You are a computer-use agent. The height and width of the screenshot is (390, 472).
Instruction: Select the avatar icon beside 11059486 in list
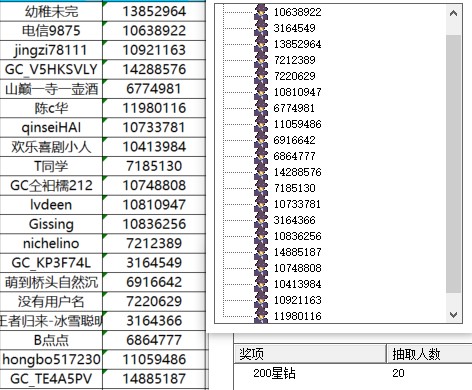261,124
